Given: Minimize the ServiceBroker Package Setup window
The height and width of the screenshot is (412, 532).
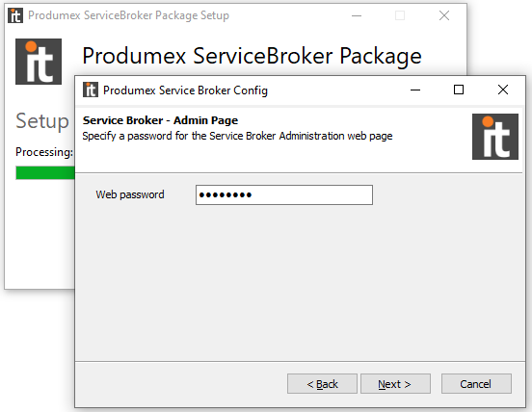Looking at the screenshot, I should click(357, 15).
